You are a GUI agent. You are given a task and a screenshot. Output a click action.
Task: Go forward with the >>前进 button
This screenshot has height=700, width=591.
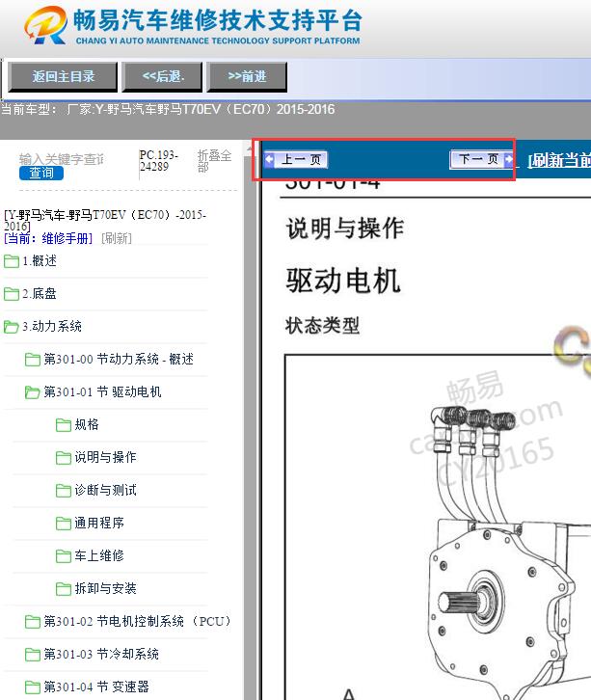[247, 77]
